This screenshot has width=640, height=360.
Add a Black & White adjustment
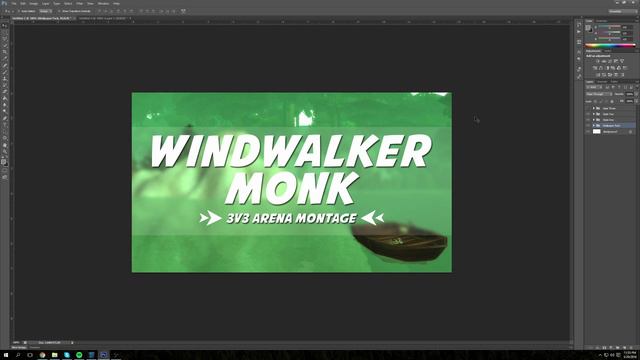pos(607,68)
